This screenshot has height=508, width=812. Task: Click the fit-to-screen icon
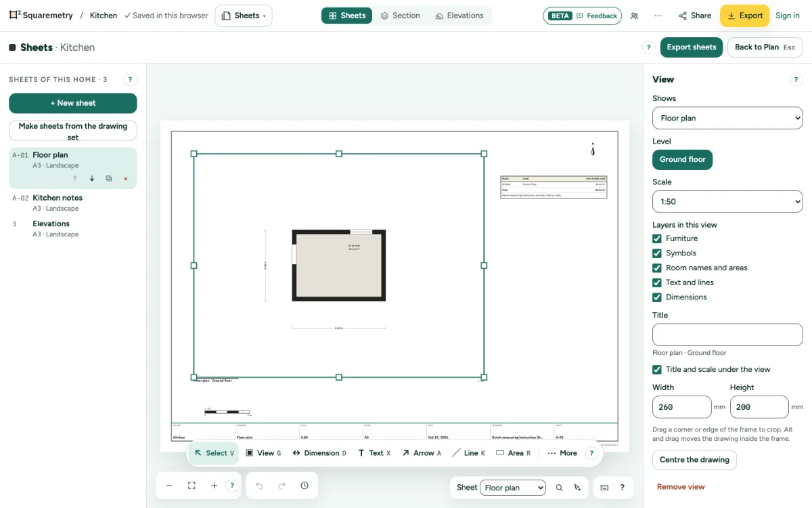click(x=191, y=486)
